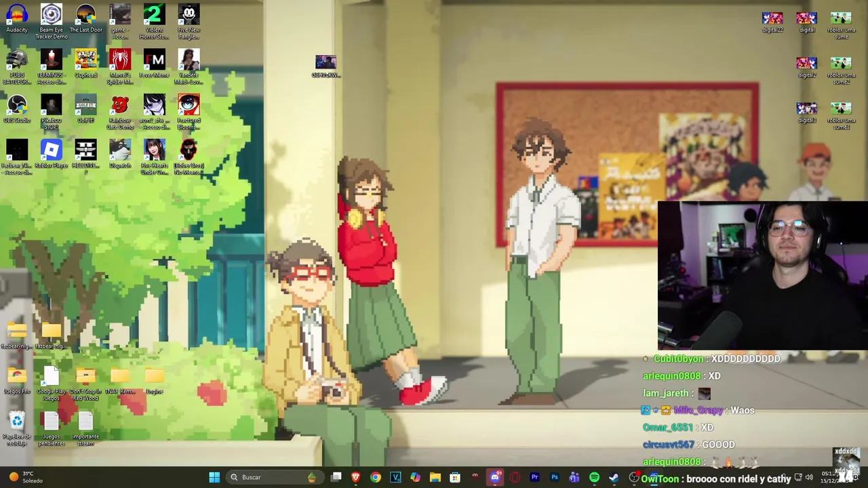Open Juegos pendientes text file
868x488 pixels.
(52, 428)
